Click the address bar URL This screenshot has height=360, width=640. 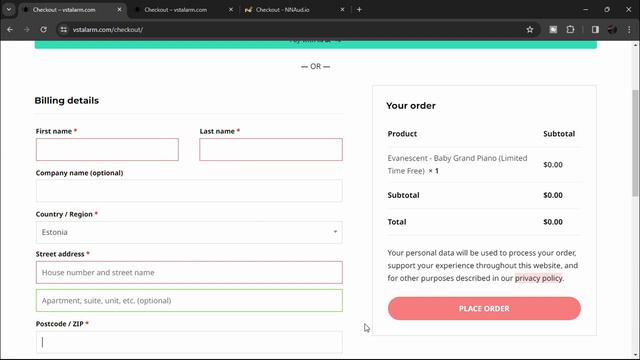pos(108,29)
